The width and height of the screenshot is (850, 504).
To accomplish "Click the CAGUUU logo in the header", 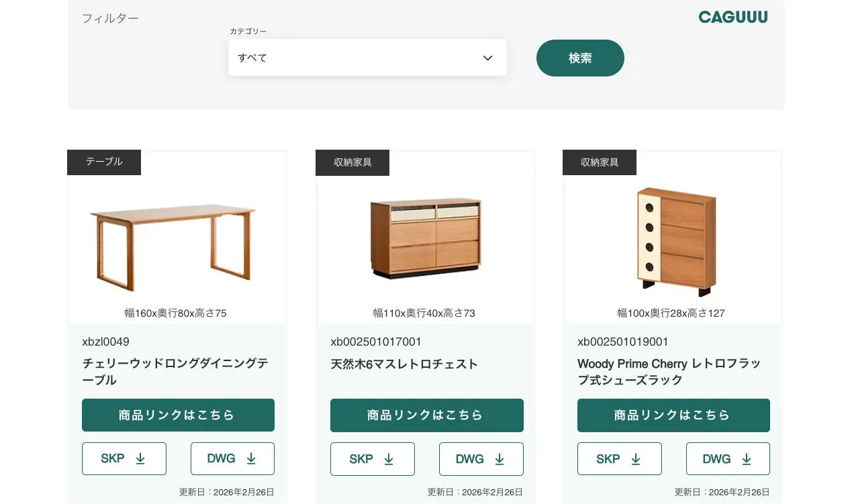I will tap(733, 17).
